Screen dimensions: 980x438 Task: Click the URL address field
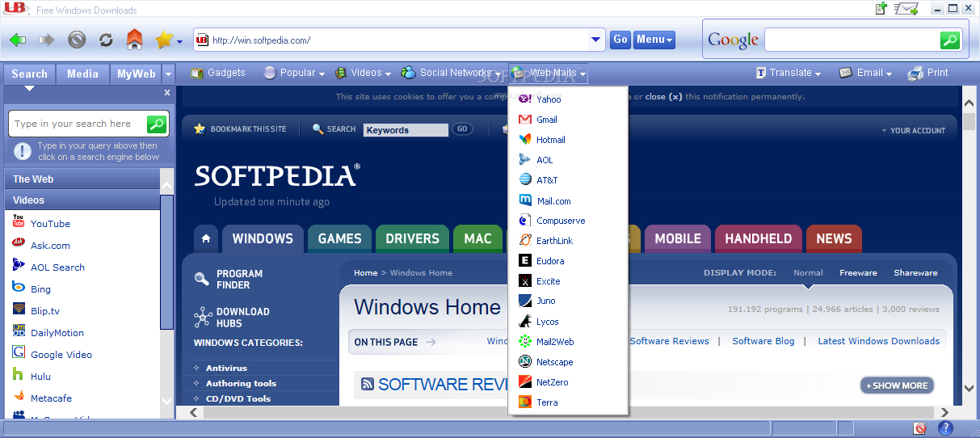(393, 40)
